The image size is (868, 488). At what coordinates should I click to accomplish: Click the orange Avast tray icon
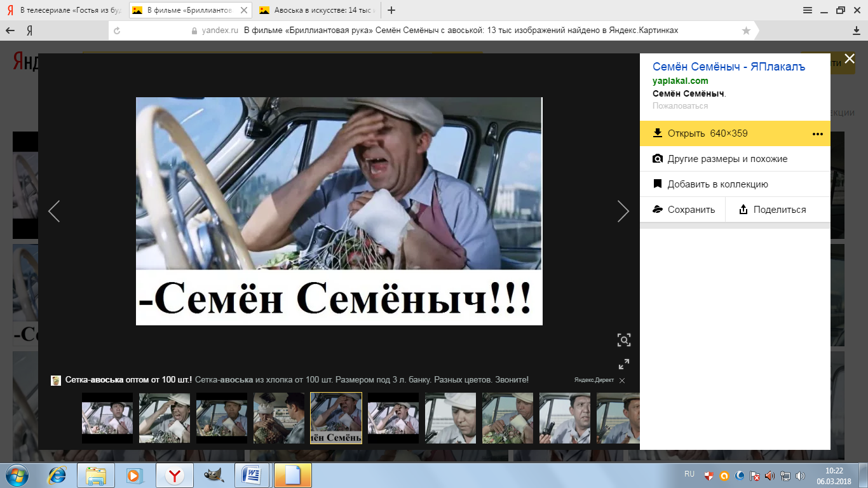(x=724, y=475)
